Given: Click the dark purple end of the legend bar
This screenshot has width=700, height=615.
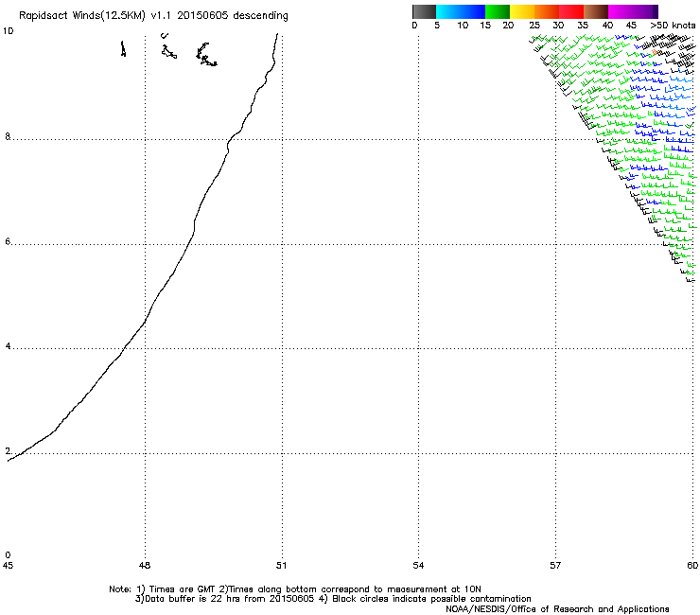Looking at the screenshot, I should coord(654,11).
